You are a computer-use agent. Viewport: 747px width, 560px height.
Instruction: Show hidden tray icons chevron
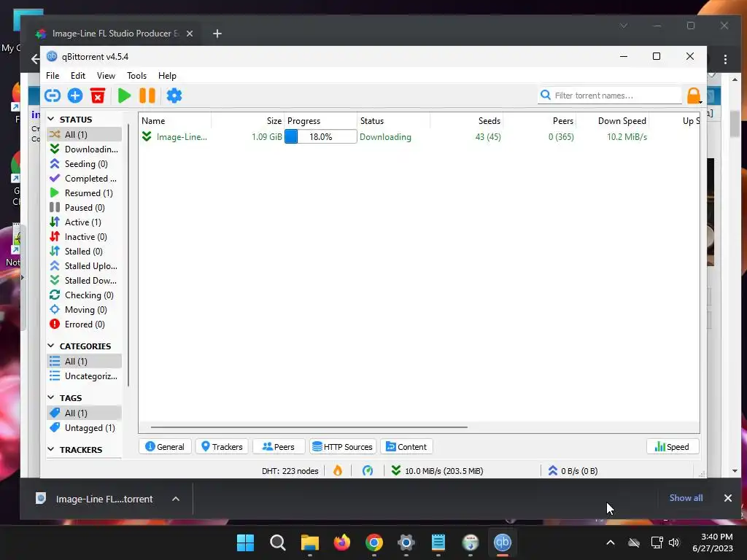(x=611, y=542)
